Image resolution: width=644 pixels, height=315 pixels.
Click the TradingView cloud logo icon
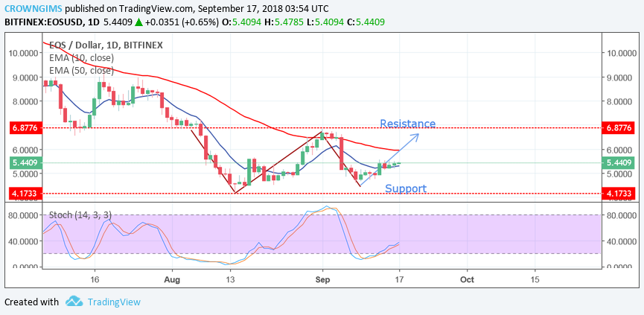(74, 302)
